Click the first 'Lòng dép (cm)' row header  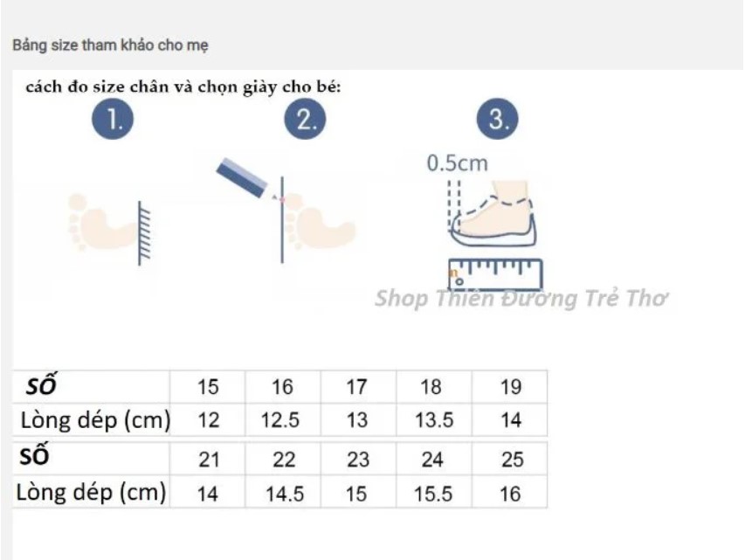(95, 420)
